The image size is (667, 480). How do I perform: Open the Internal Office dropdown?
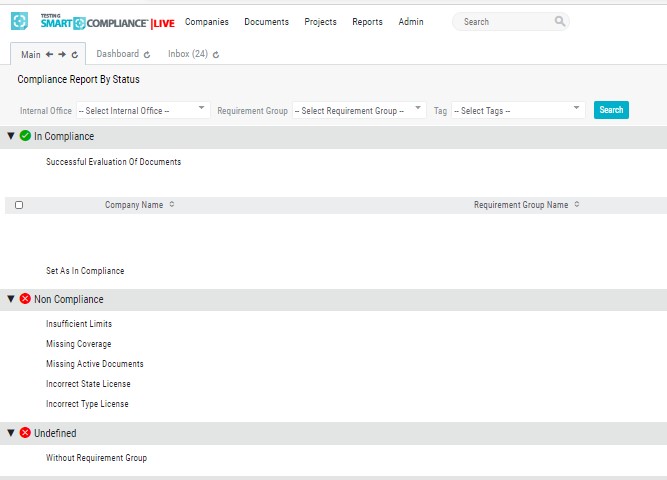click(143, 110)
